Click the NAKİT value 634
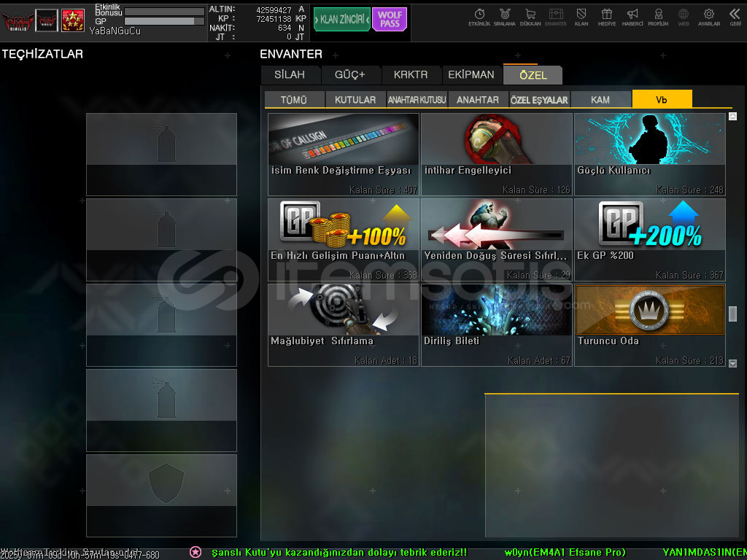 pyautogui.click(x=285, y=28)
